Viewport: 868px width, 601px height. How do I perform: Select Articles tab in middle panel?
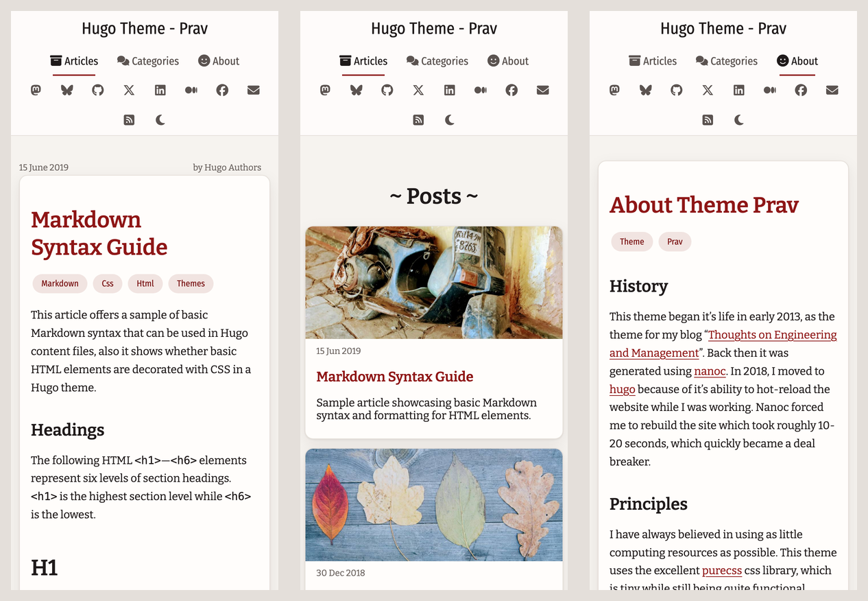tap(363, 61)
